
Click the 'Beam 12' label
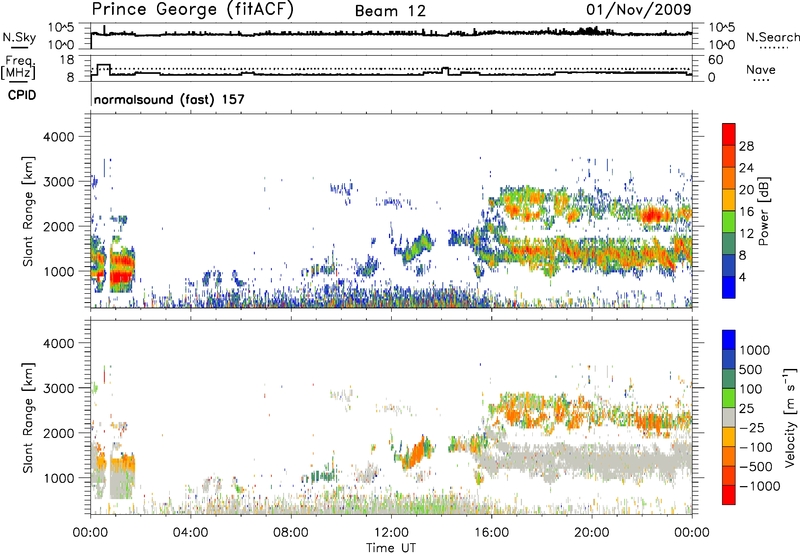tap(390, 11)
